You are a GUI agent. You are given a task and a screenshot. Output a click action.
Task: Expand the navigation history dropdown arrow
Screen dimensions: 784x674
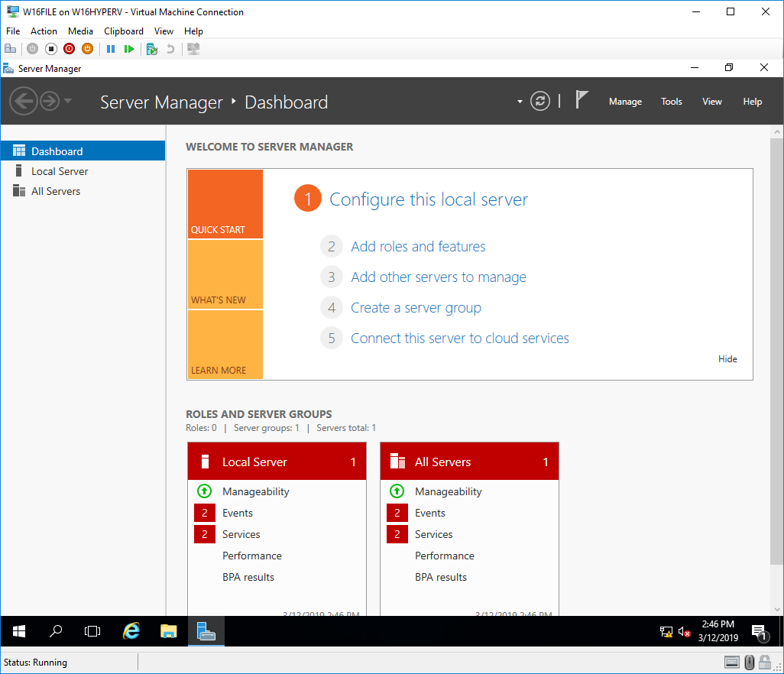click(x=68, y=101)
